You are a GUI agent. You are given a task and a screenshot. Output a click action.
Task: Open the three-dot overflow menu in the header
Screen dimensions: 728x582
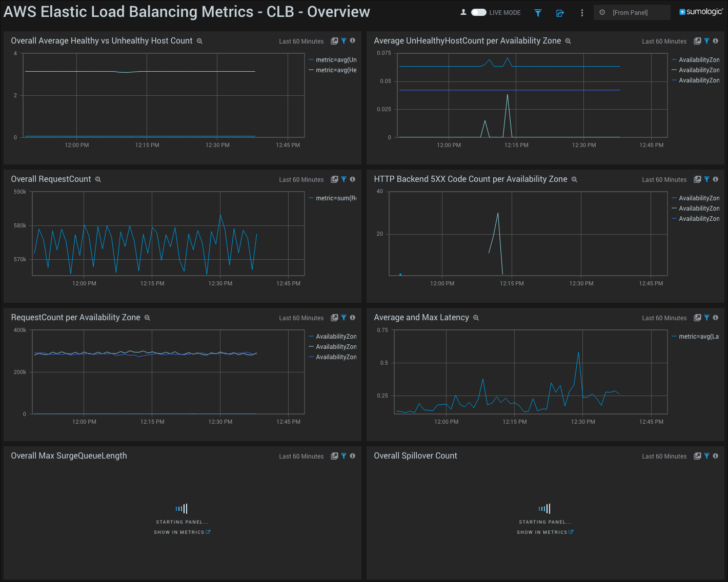(582, 12)
